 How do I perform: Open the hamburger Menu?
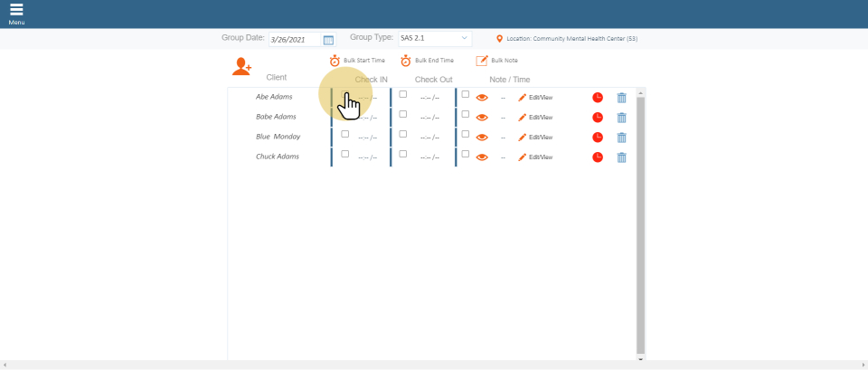(16, 13)
